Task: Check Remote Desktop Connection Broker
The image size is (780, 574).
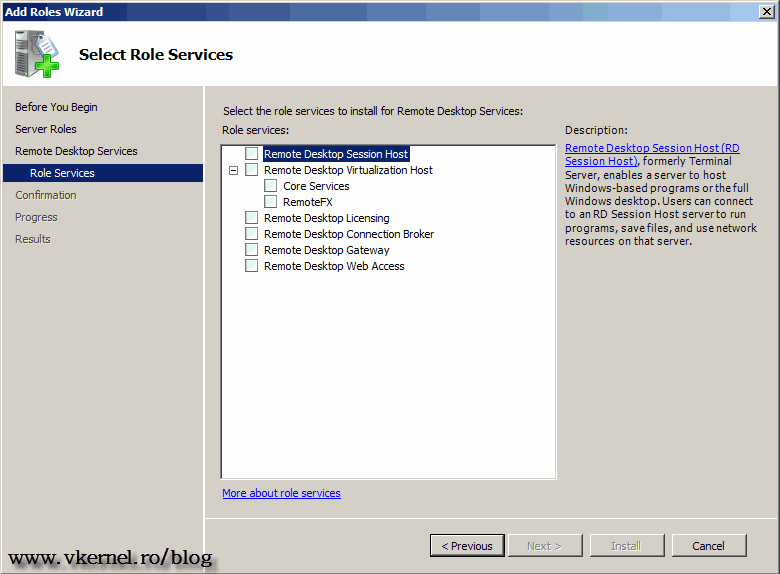Action: pos(251,234)
